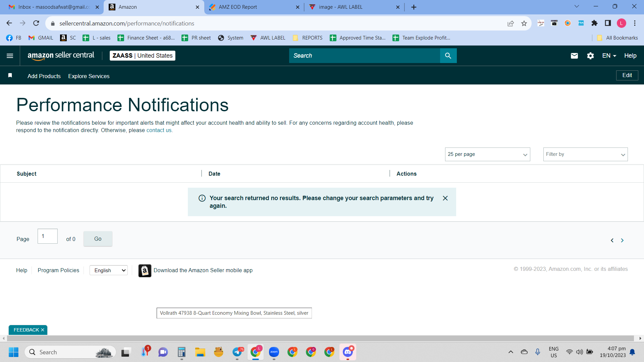
Task: Click the browser back arrow
Action: click(9, 23)
